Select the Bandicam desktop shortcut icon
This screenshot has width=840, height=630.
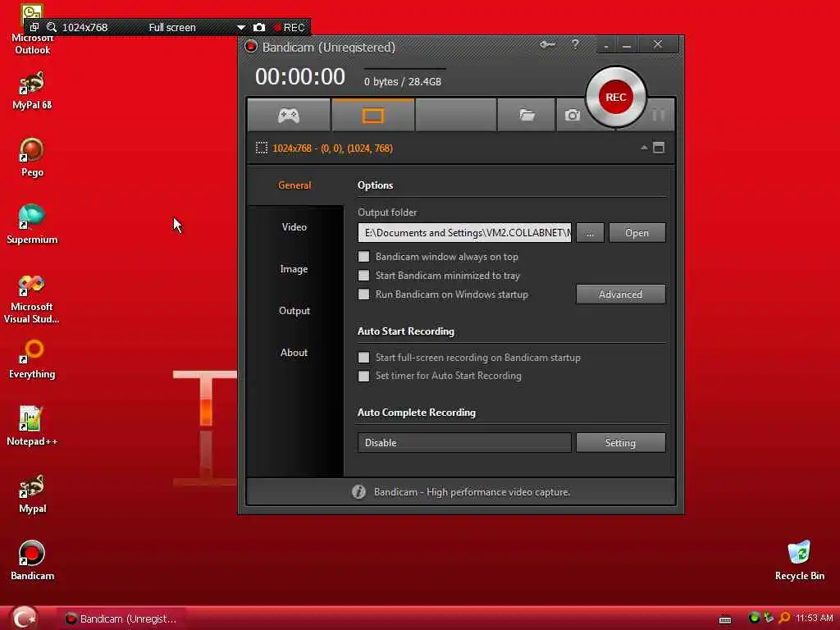pos(32,560)
